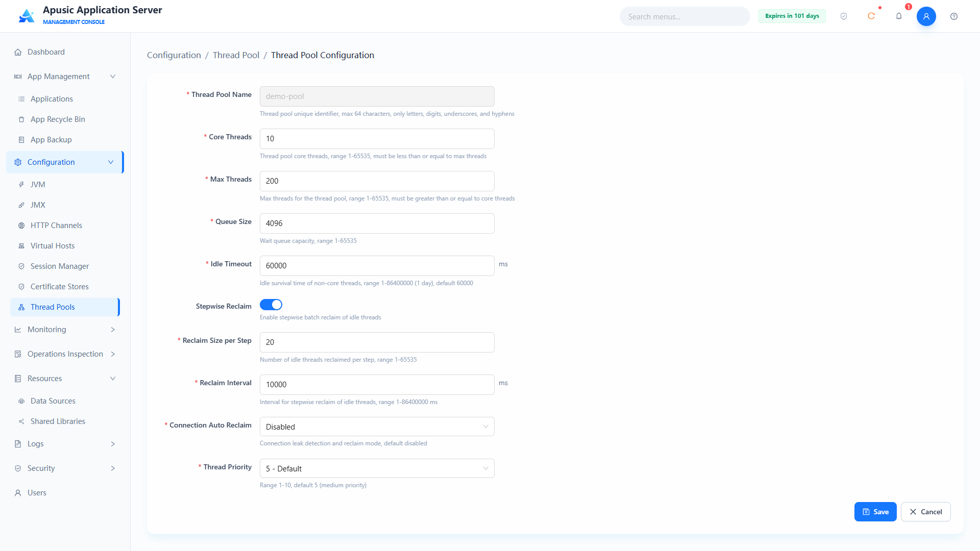Open the Thread Priority dropdown
Image resolution: width=980 pixels, height=551 pixels.
click(377, 468)
